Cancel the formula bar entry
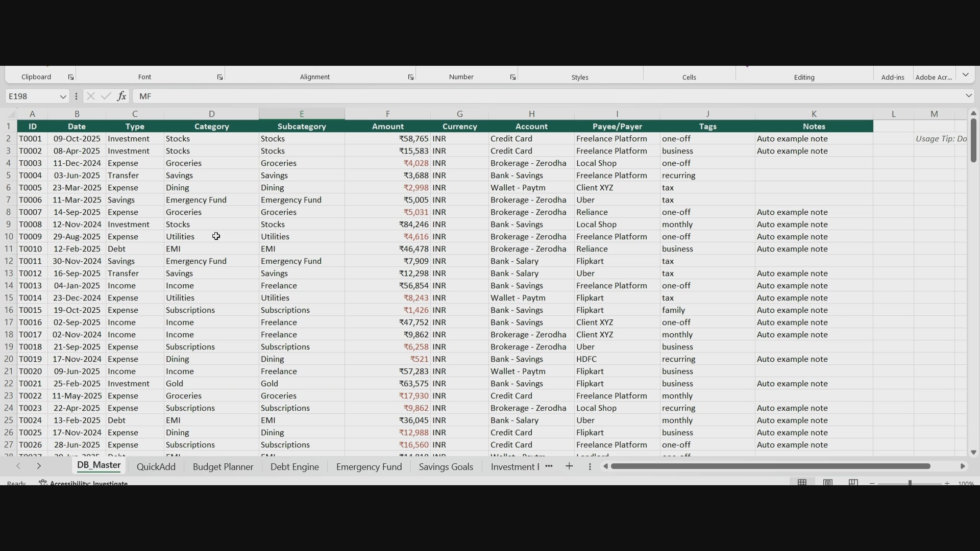Image resolution: width=980 pixels, height=551 pixels. (x=91, y=96)
